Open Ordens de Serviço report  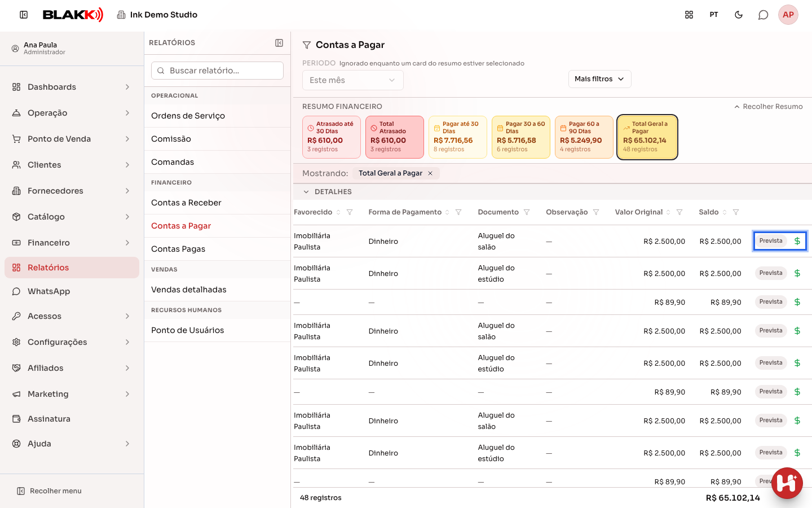[x=217, y=116]
